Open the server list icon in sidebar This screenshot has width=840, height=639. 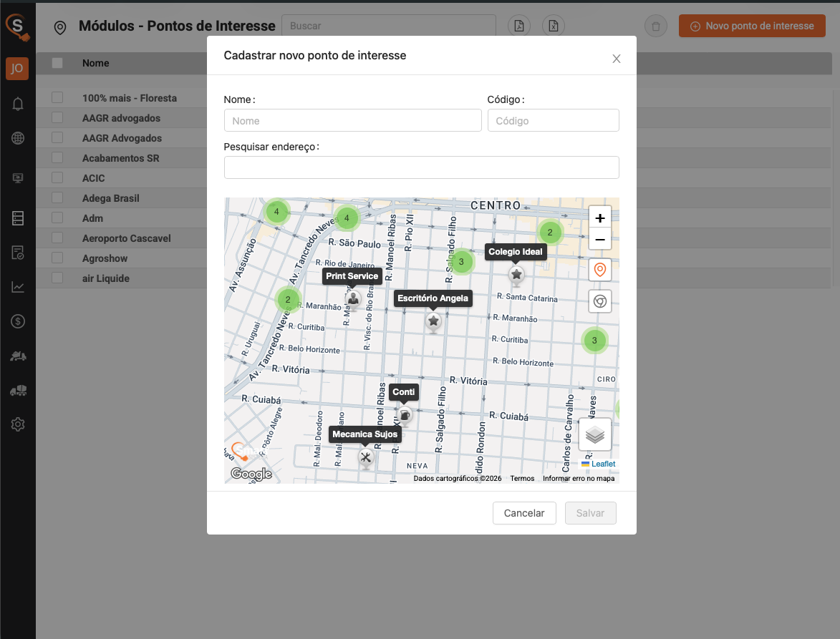click(x=18, y=218)
